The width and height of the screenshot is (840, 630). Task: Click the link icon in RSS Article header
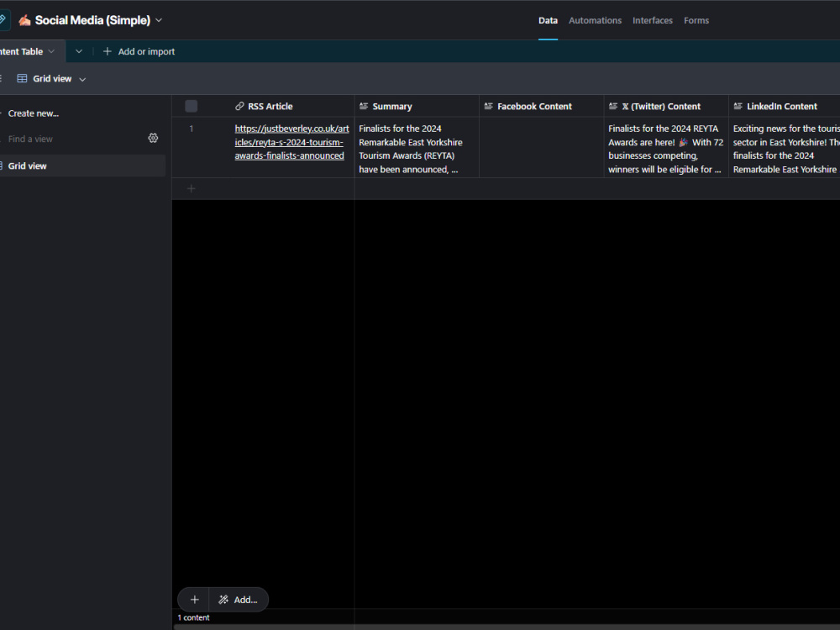click(239, 106)
